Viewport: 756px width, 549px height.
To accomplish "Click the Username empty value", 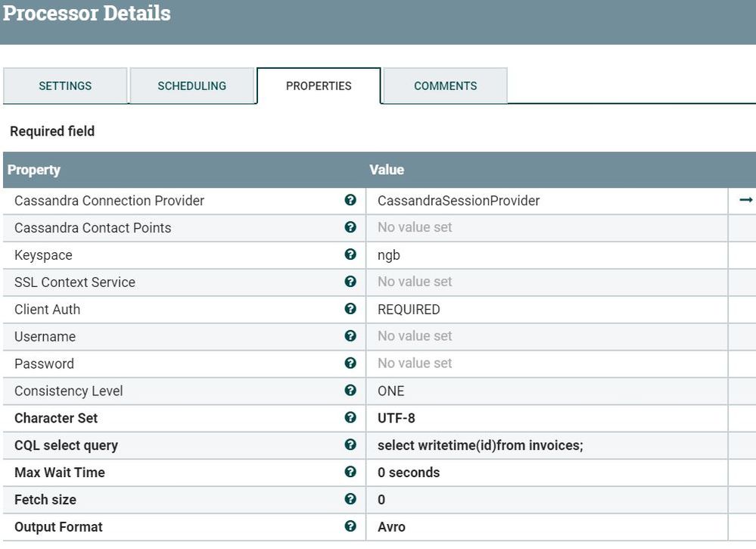I will point(415,335).
